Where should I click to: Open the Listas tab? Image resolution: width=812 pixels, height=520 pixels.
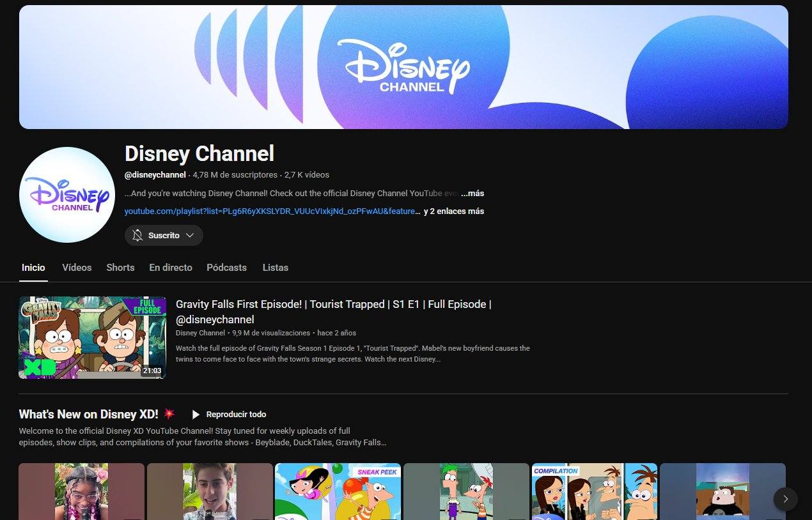pyautogui.click(x=275, y=268)
